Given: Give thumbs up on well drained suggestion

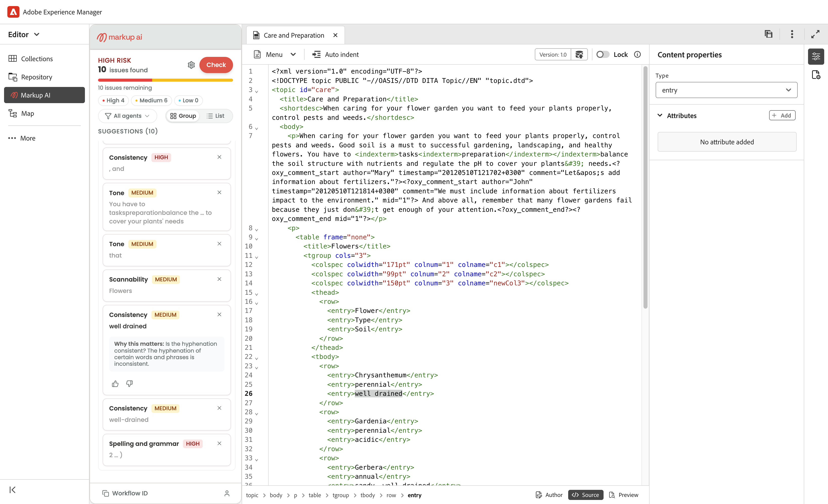Looking at the screenshot, I should click(115, 384).
